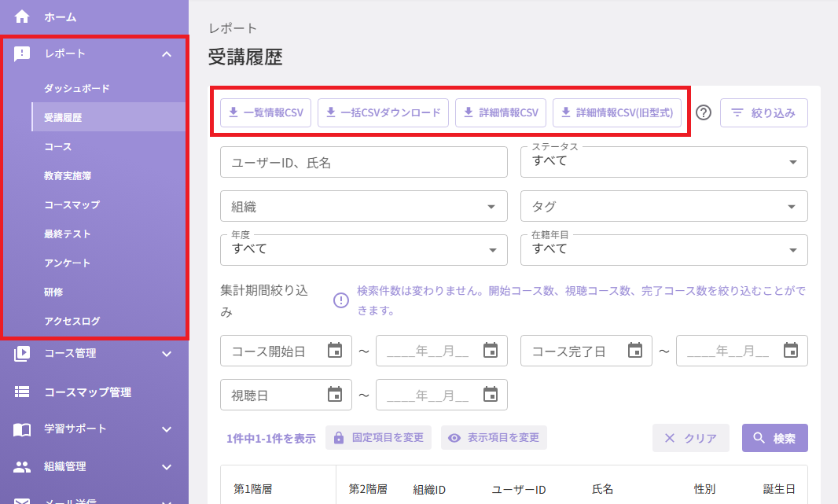Expand the 学習サポート menu section
The height and width of the screenshot is (504, 838).
pyautogui.click(x=167, y=429)
